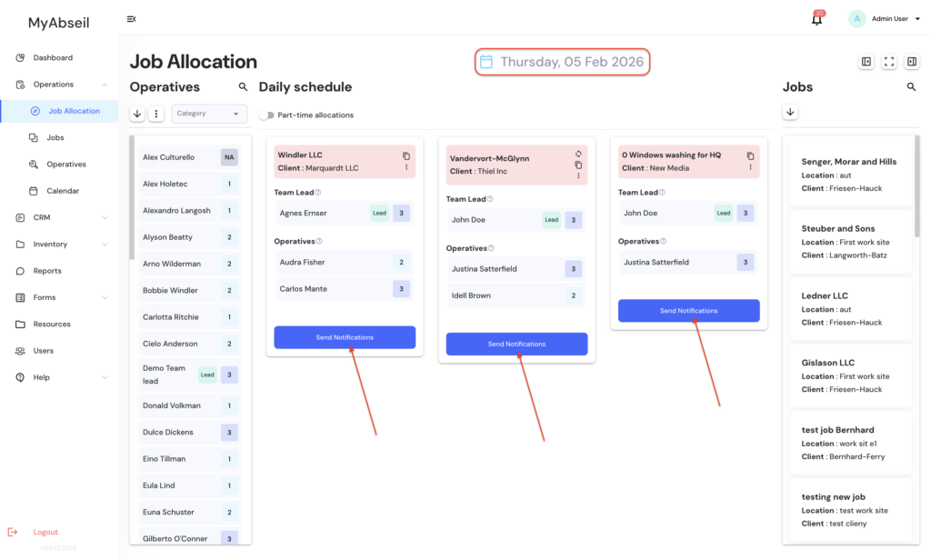Click the Logout link
Image resolution: width=931 pixels, height=560 pixels.
coord(45,532)
